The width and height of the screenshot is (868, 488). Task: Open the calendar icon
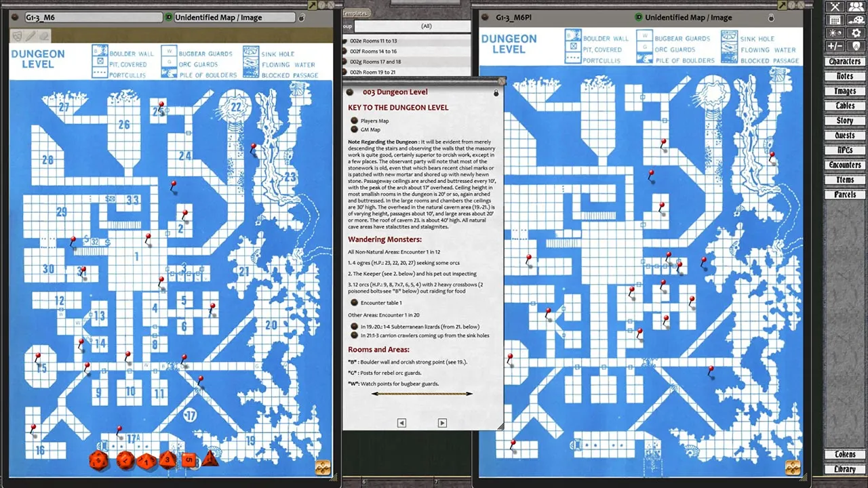point(835,20)
